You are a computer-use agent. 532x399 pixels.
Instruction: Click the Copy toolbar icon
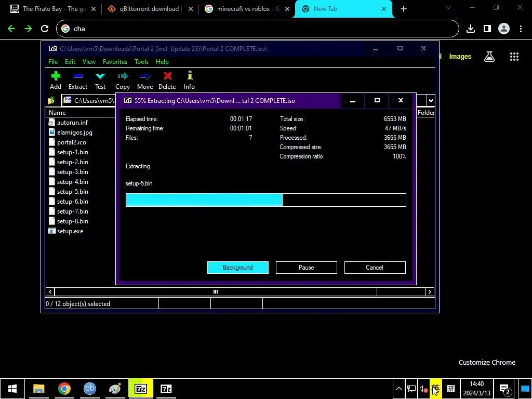click(123, 81)
